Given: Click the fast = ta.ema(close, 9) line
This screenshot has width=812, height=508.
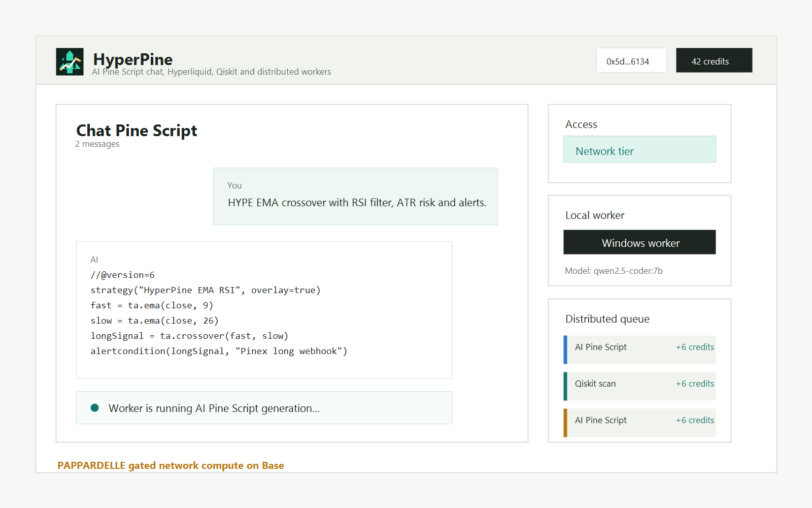Looking at the screenshot, I should [x=152, y=305].
